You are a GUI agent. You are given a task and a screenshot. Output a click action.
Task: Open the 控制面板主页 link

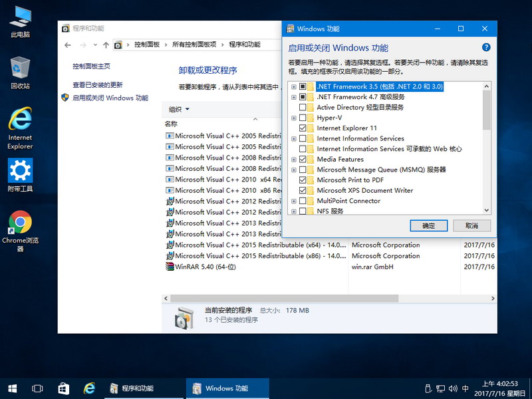pyautogui.click(x=91, y=66)
